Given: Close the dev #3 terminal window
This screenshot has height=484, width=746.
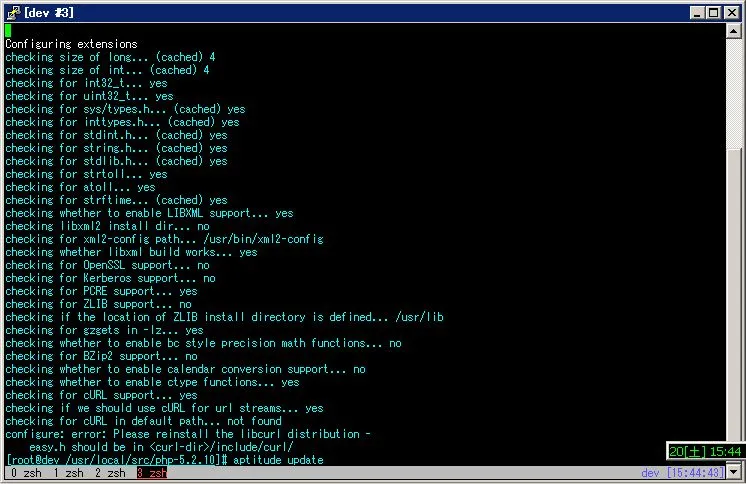Looking at the screenshot, I should coord(731,12).
